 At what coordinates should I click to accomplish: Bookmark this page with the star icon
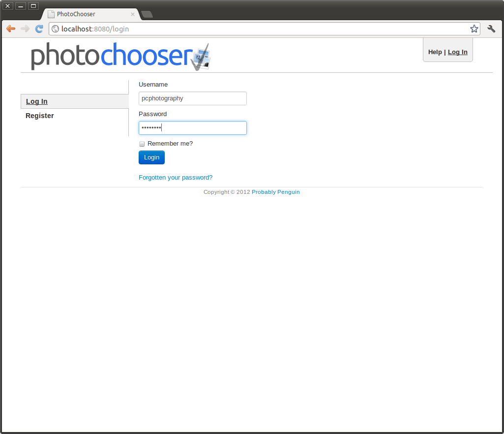(x=474, y=29)
